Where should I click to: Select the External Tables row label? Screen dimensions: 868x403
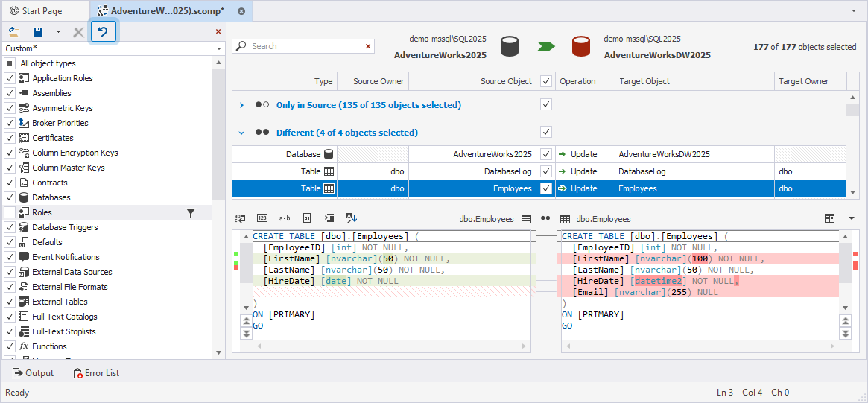click(60, 302)
